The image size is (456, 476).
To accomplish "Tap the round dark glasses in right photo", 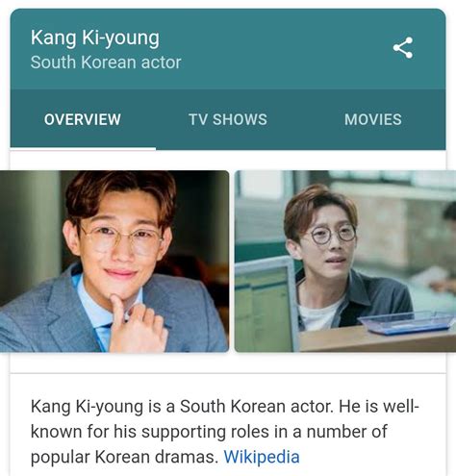I will tap(333, 234).
